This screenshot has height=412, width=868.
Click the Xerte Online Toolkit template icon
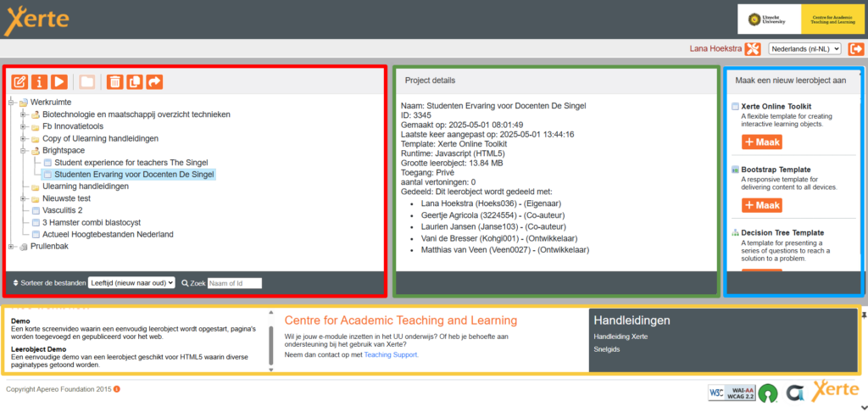click(735, 106)
